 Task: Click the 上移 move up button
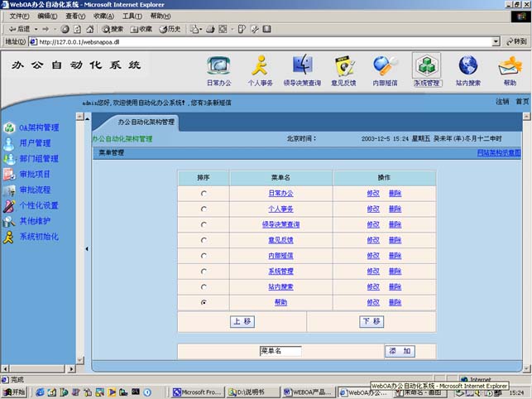point(242,322)
